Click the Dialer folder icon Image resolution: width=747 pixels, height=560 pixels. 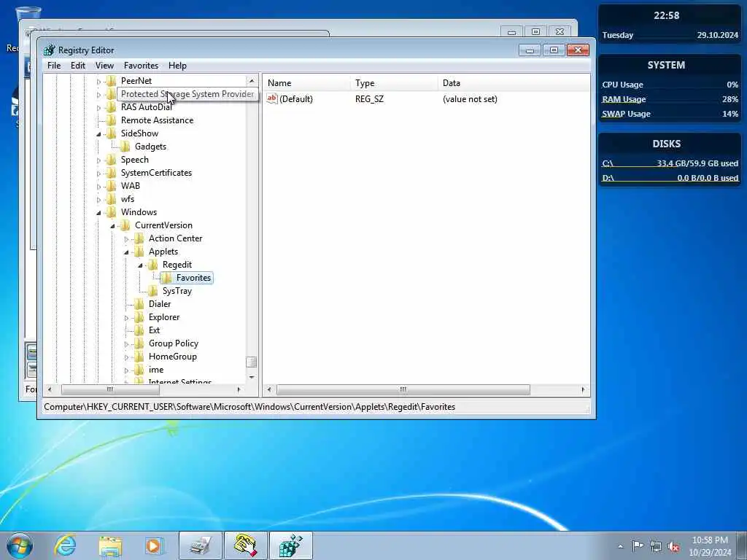[x=139, y=304]
